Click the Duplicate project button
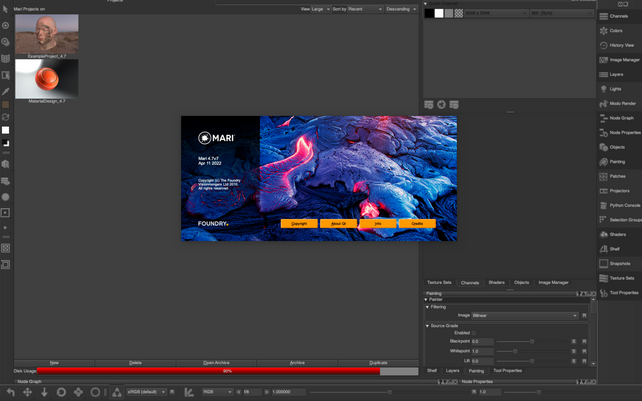Viewport: 642px width, 401px height. tap(378, 362)
